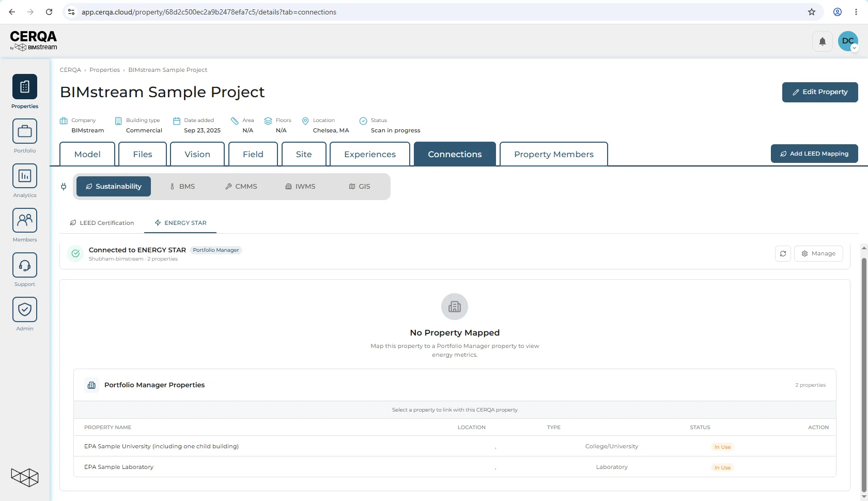Viewport: 868px width, 501px height.
Task: Click the STATUS column header
Action: [x=700, y=428]
